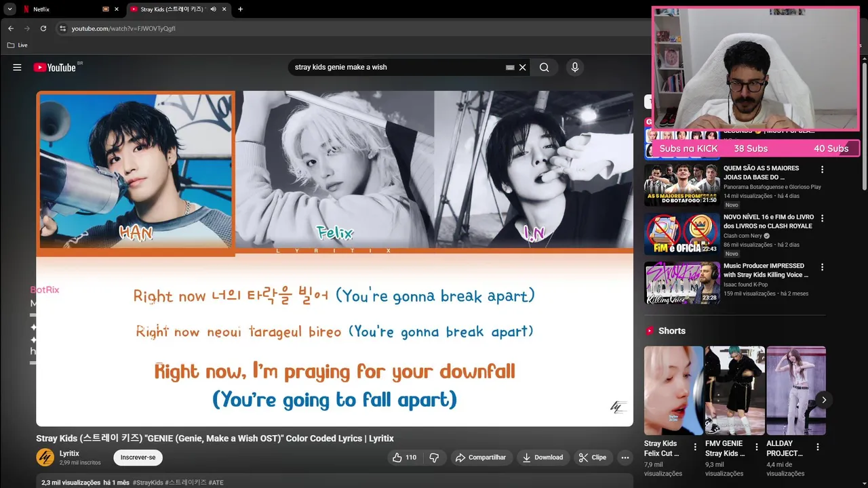Open 'NOVO NÍVEL 16 e FIM do LIVRO' title
The height and width of the screenshot is (488, 868).
tap(768, 221)
